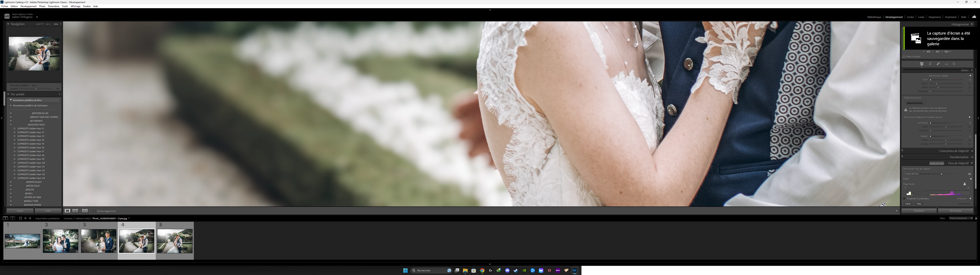Switch to Bibliothèque module
980x275 pixels.
[x=874, y=17]
